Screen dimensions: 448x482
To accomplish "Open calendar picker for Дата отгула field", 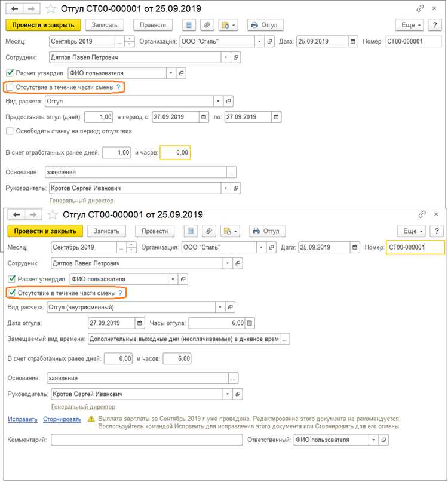I will [x=140, y=323].
